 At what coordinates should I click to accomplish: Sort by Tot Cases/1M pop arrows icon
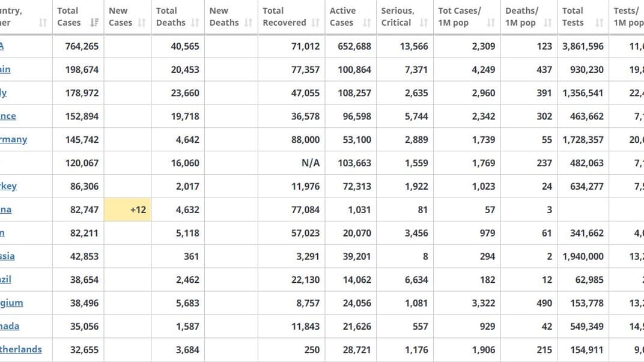(x=491, y=23)
